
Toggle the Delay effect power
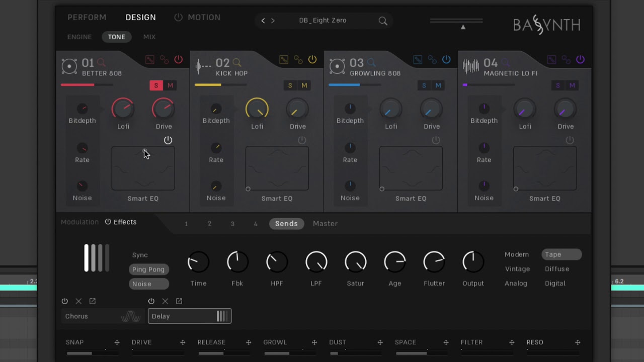point(151,301)
